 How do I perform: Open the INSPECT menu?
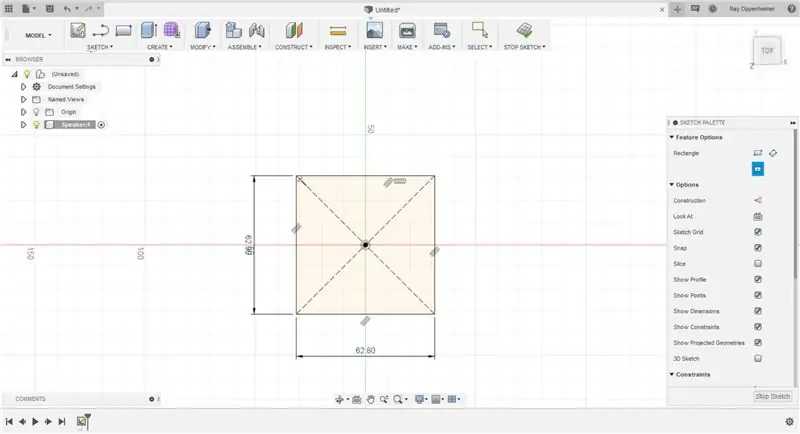click(338, 47)
